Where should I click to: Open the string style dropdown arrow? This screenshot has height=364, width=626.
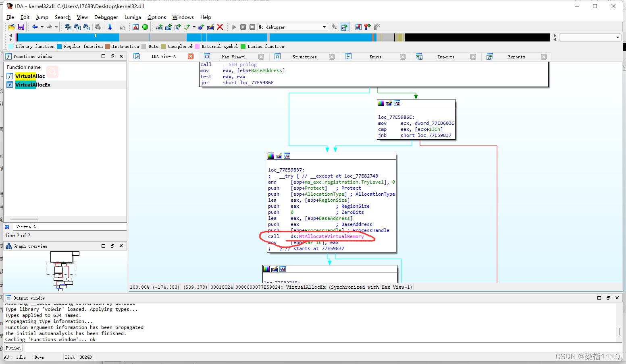coord(194,27)
